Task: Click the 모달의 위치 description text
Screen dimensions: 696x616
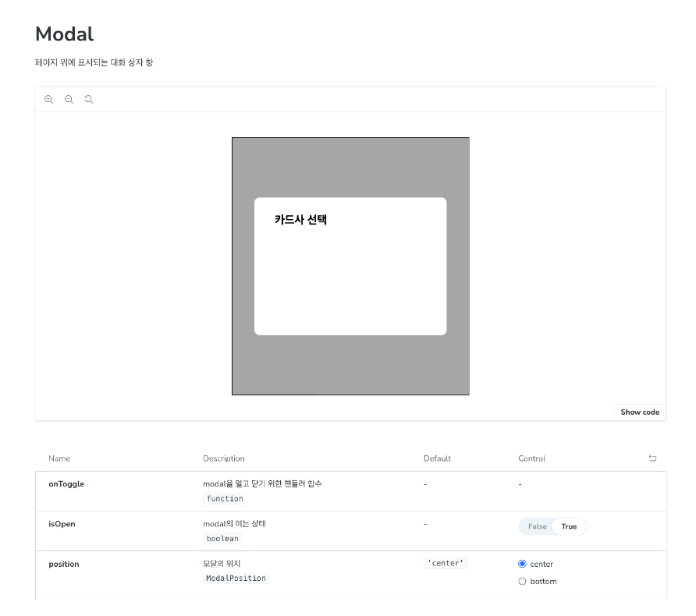Action: tap(222, 564)
